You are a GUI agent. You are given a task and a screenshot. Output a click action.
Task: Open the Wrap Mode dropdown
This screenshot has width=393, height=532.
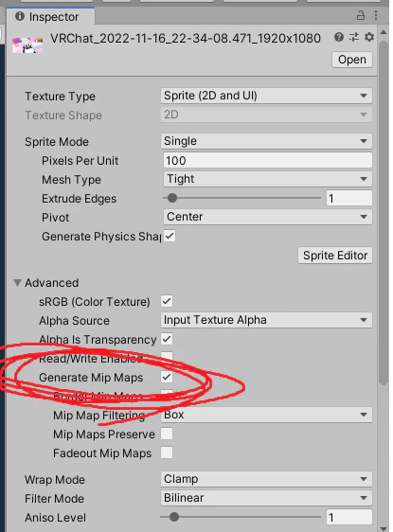tap(266, 479)
